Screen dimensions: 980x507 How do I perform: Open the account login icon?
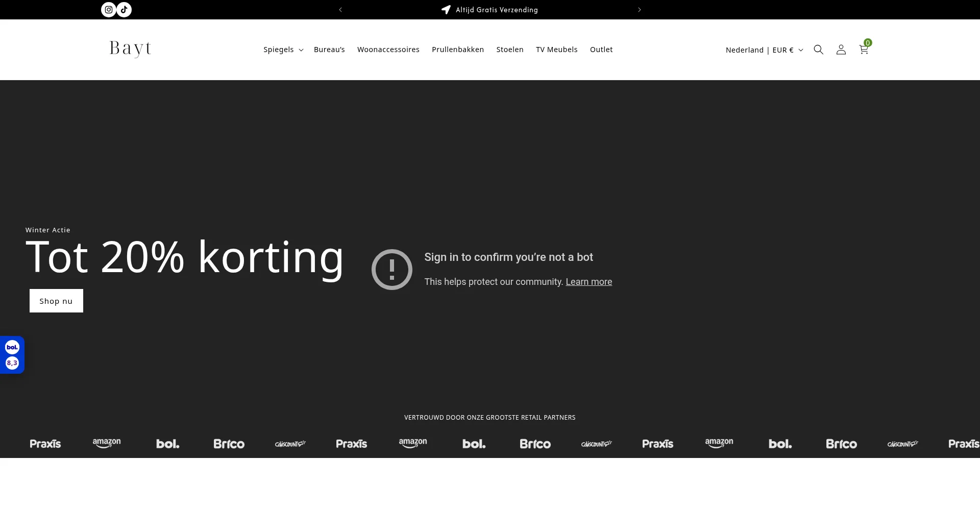(841, 50)
